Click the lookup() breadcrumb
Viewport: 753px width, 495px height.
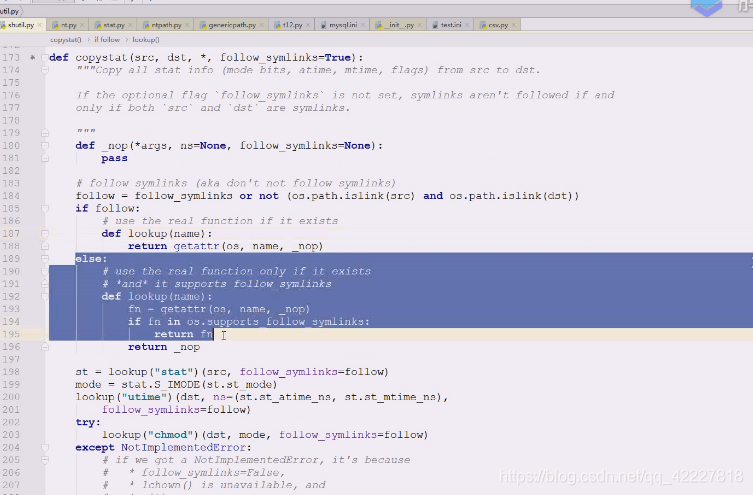(146, 40)
